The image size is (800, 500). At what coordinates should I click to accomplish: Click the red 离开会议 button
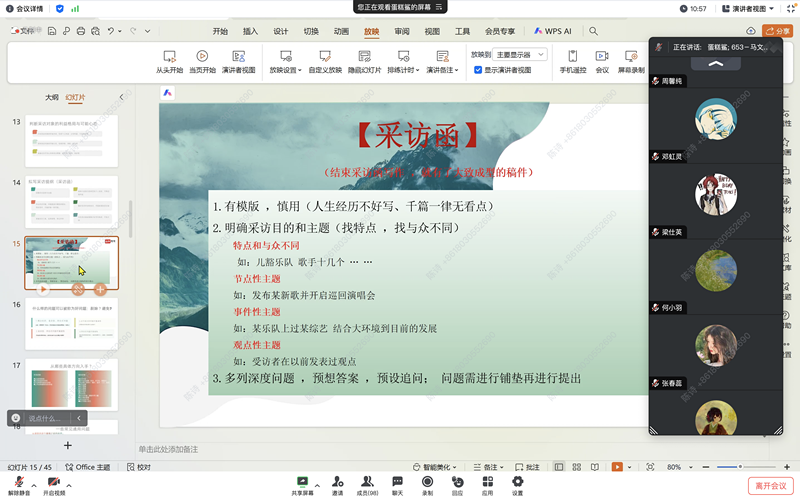(770, 485)
